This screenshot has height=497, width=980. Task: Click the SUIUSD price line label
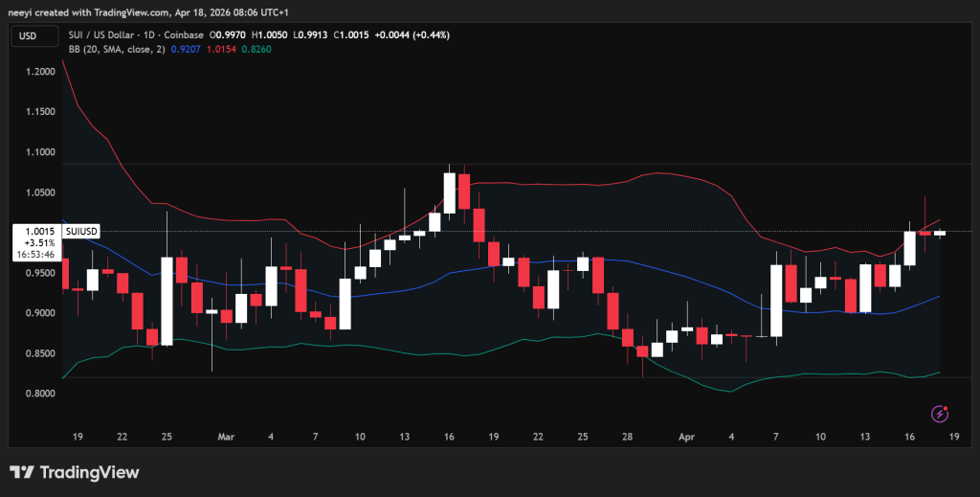(x=81, y=232)
